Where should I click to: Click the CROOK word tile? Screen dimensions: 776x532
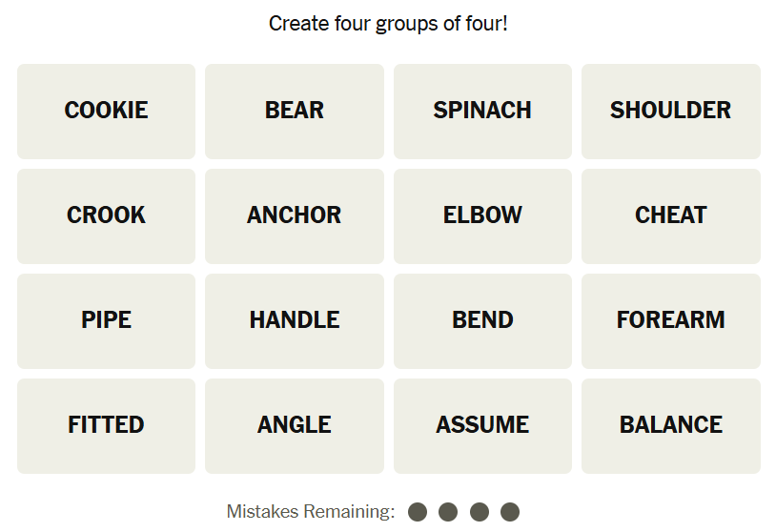(x=106, y=215)
